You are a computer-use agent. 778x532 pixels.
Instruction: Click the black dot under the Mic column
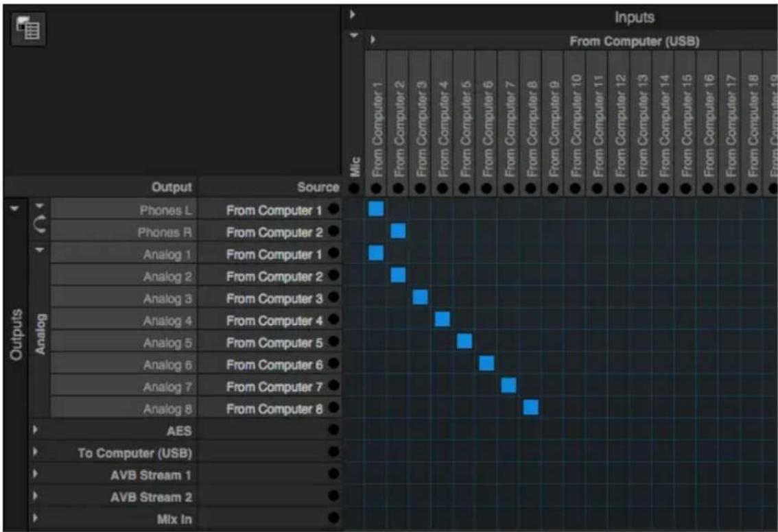(x=354, y=188)
